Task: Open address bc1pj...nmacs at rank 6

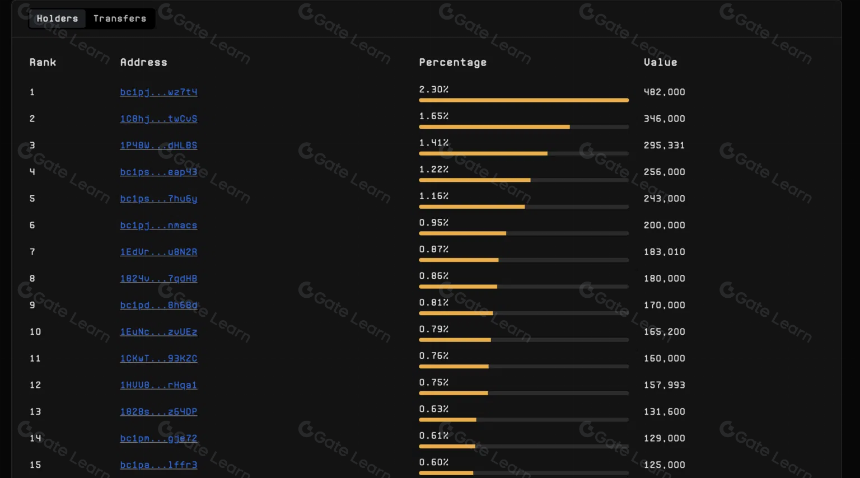Action: (x=159, y=225)
